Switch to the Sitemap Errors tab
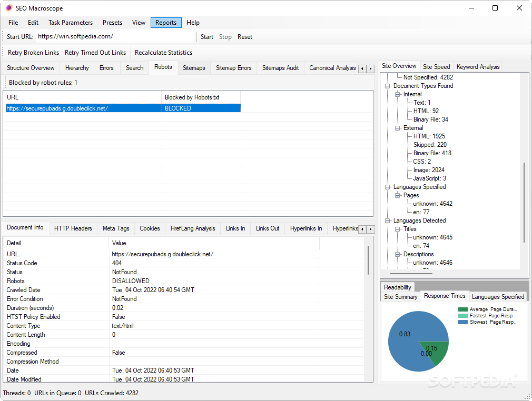Viewport: 532px width, 401px height. [x=233, y=68]
